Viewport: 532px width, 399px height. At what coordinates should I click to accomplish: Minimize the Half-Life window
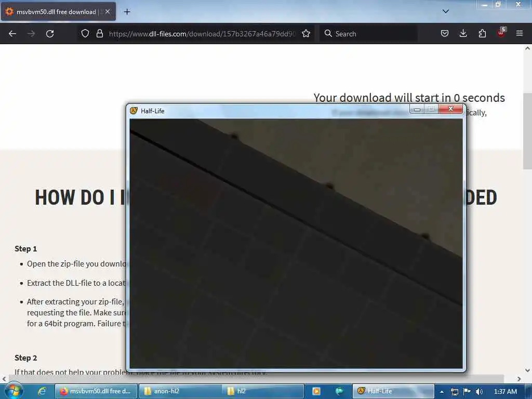[417, 109]
